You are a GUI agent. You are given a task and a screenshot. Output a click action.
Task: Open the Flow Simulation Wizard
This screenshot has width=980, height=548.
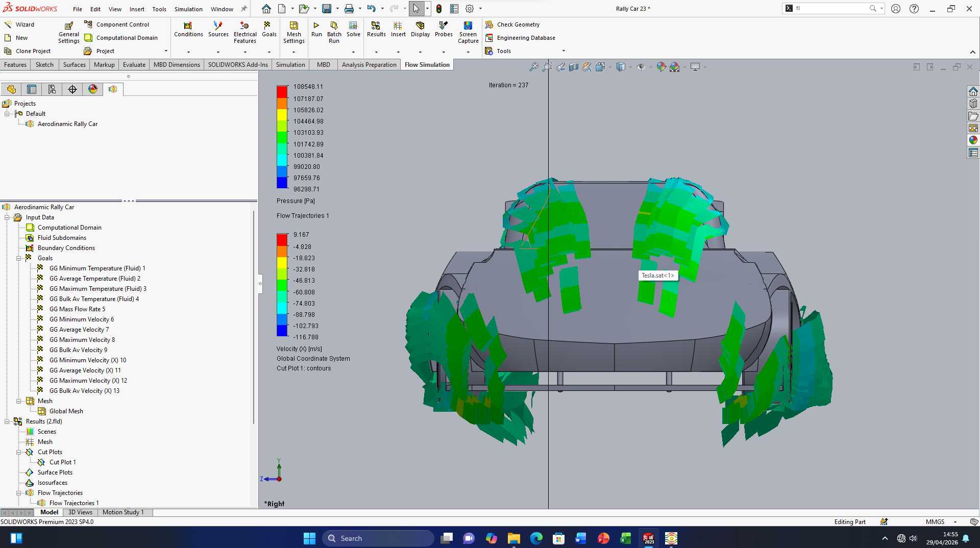click(x=19, y=24)
